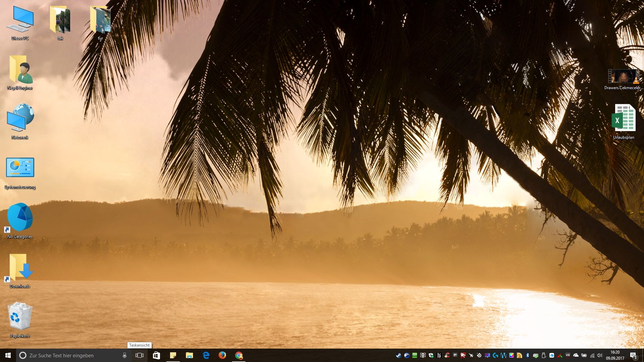This screenshot has height=362, width=644.
Task: Open the clock and date flyout
Action: [x=615, y=355]
